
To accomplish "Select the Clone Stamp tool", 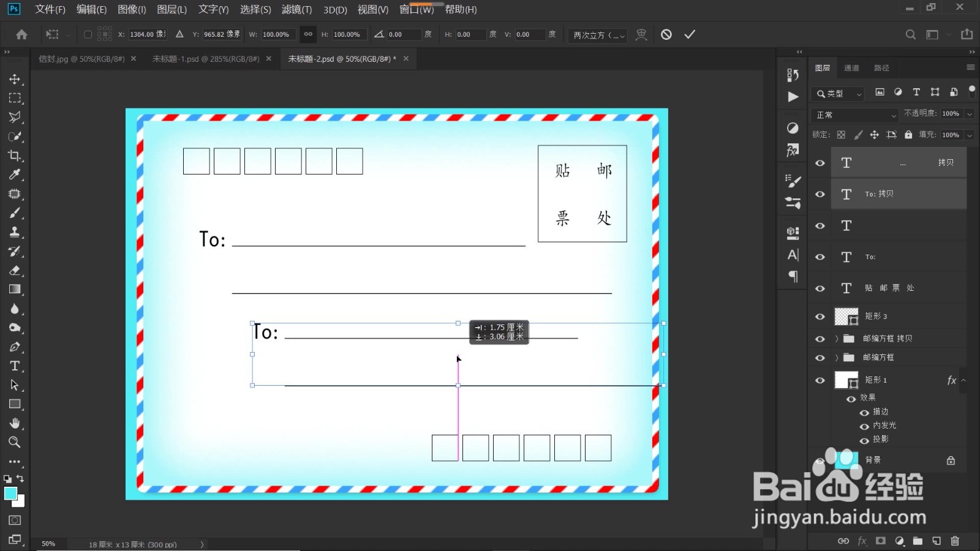I will tap(15, 232).
